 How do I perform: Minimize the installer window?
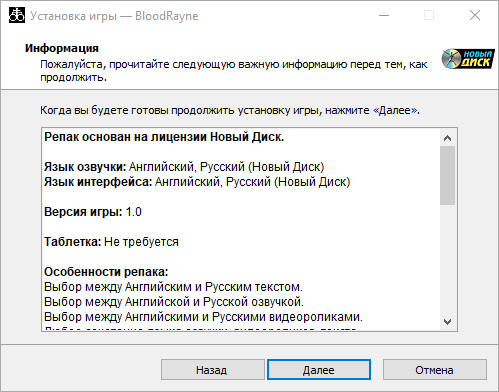click(x=384, y=15)
